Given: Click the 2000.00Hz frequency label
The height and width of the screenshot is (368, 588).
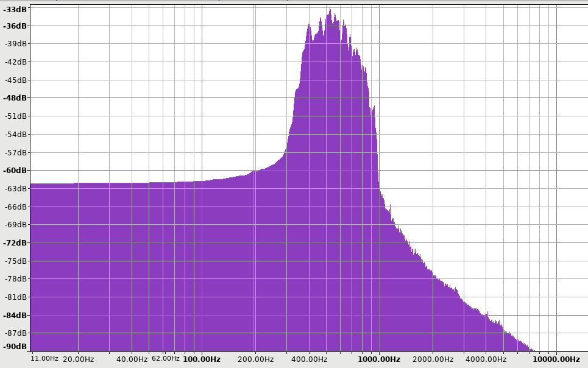Looking at the screenshot, I should (x=433, y=359).
